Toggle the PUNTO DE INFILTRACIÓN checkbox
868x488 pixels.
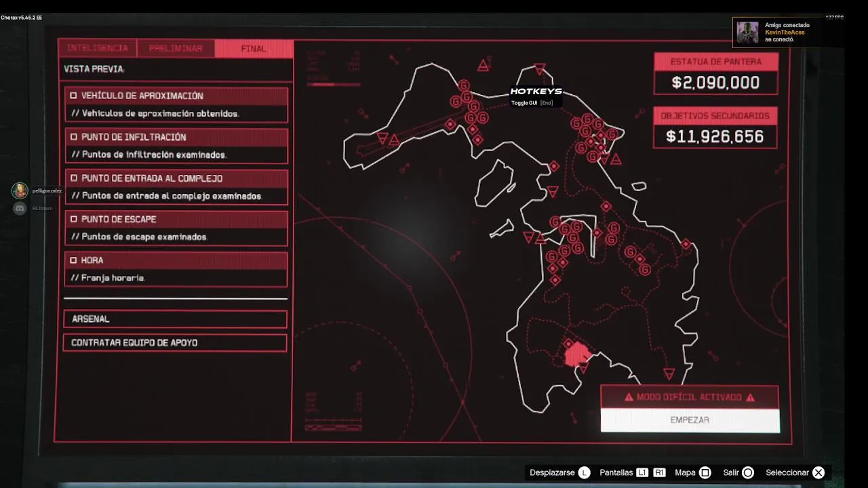[x=74, y=138]
